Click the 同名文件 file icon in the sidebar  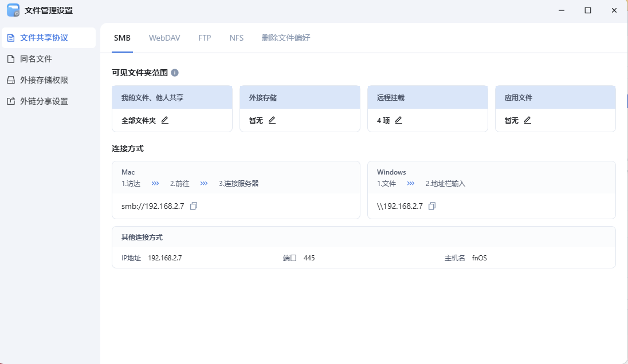(11, 59)
